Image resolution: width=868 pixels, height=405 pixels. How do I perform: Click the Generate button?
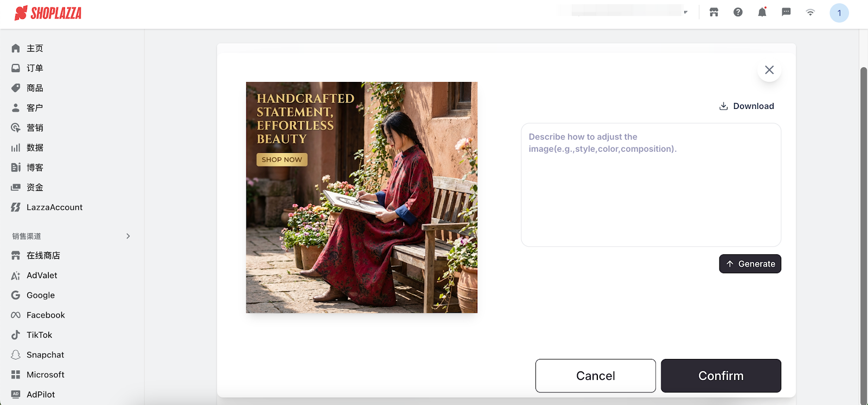tap(750, 264)
